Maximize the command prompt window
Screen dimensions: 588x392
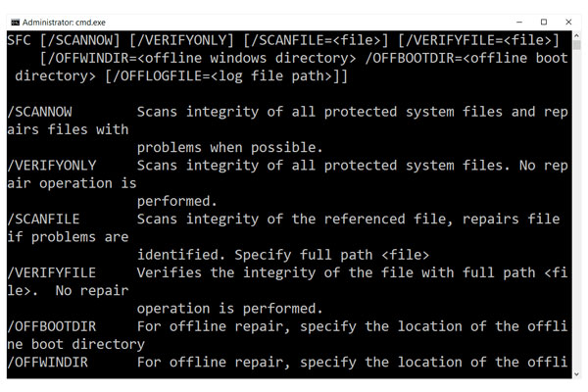544,23
